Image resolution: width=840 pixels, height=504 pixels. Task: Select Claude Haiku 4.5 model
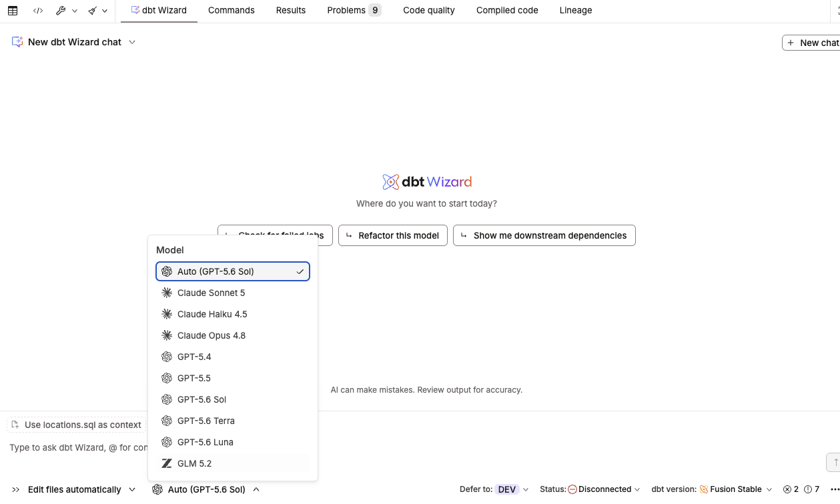pos(233,314)
